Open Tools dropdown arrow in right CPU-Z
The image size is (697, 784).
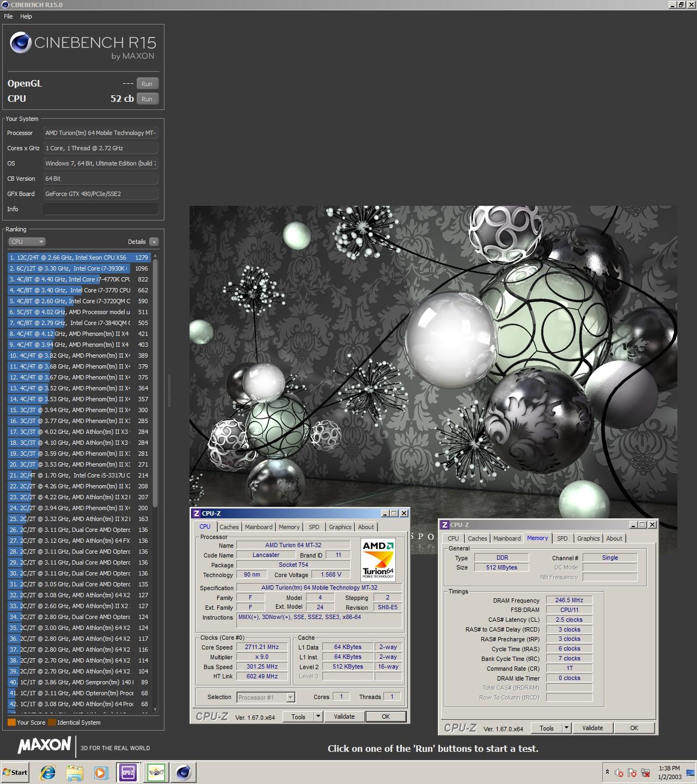click(x=567, y=728)
